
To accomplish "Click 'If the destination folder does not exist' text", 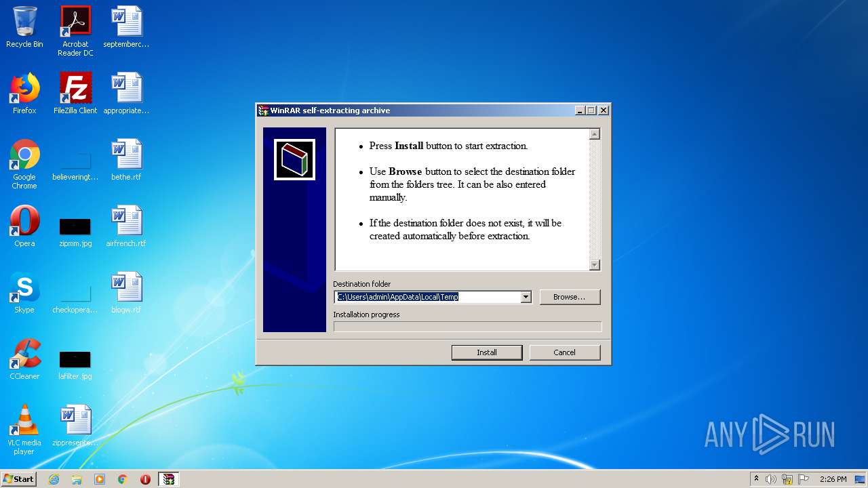I will coord(465,230).
